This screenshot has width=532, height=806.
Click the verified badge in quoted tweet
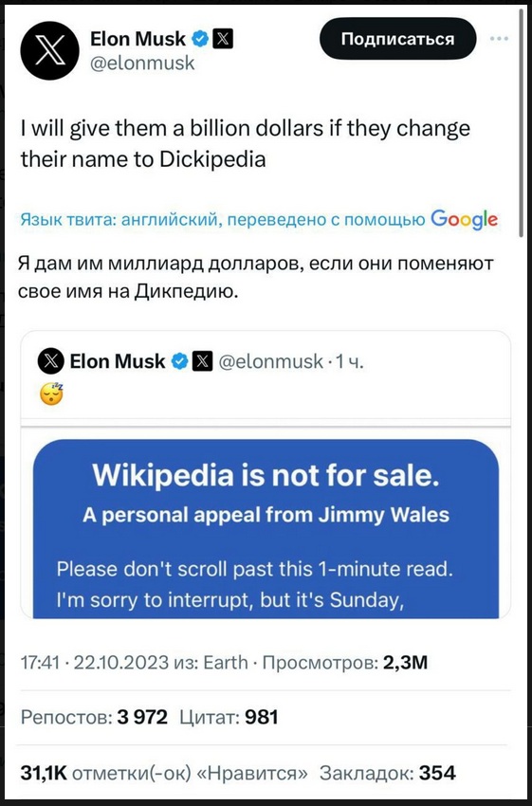(179, 362)
